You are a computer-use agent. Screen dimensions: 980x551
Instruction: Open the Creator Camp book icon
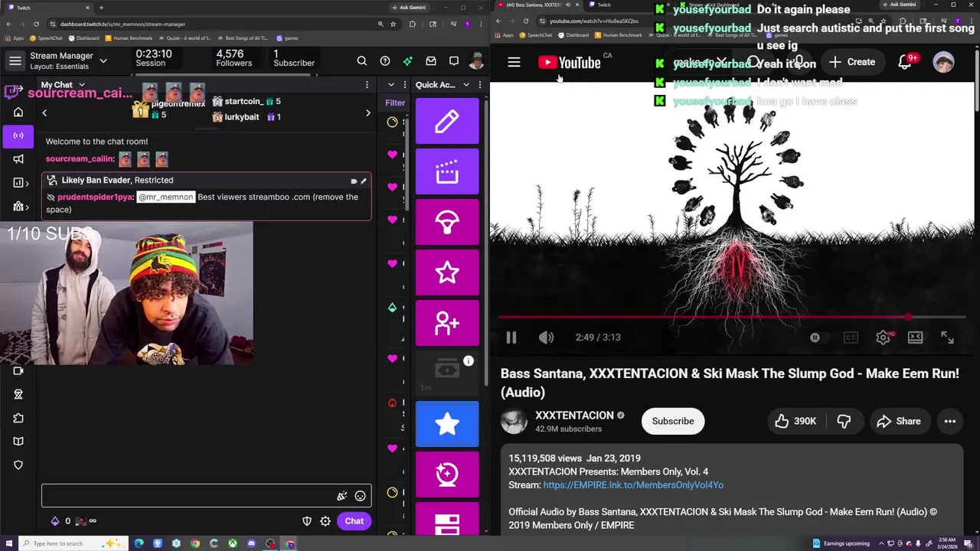coord(18,442)
